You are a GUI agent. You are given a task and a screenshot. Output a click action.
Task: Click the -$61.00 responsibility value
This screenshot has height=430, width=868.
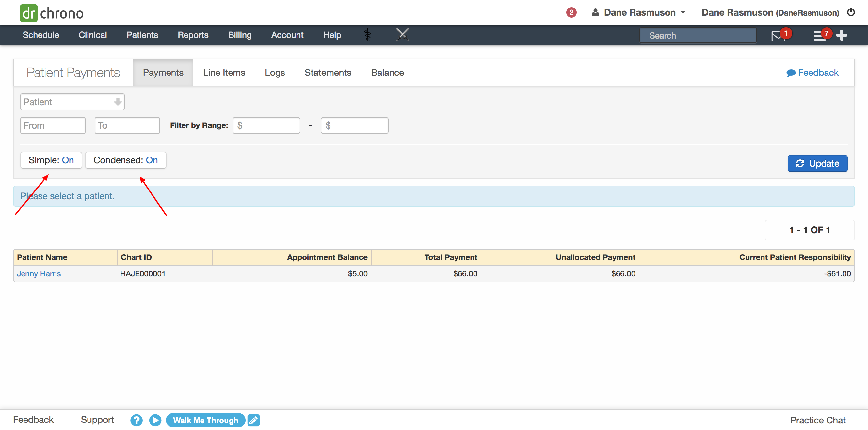pos(837,274)
